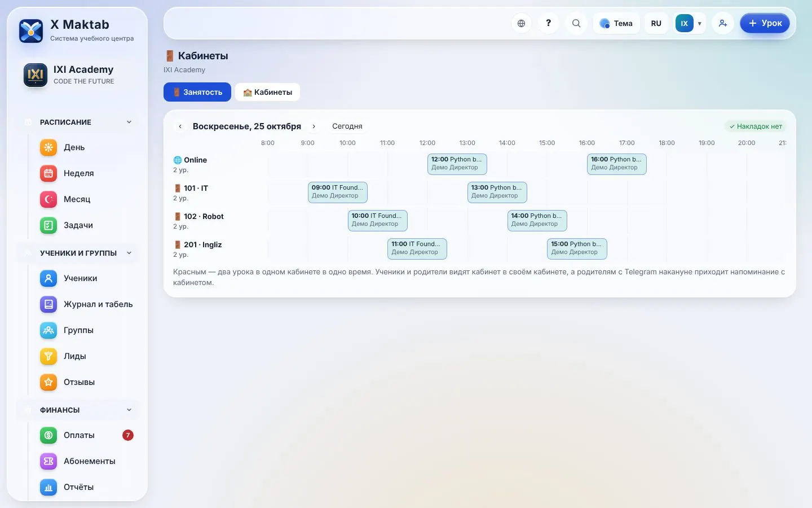812x508 pixels.
Task: Open the 14:00 Python lesson in 102 Robot
Action: [537, 220]
